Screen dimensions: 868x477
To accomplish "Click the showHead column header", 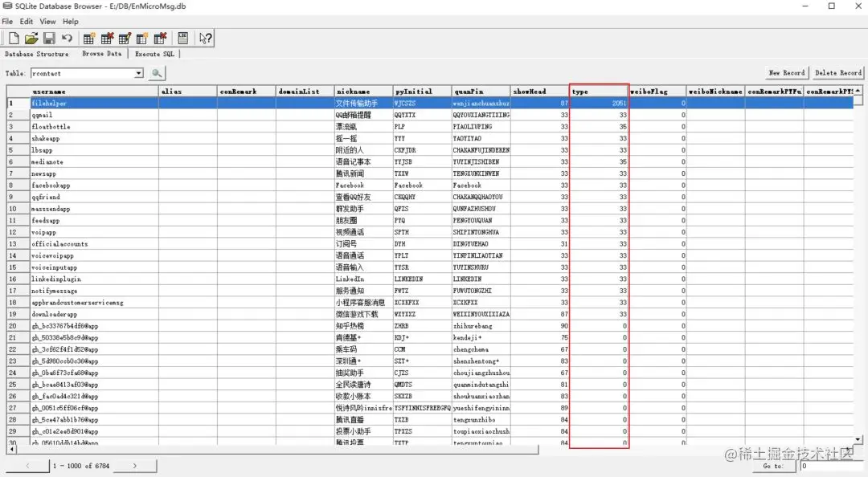I will coord(540,92).
